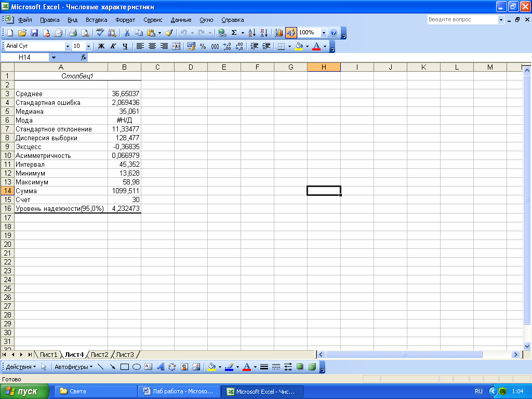Pick the yellow fill color swatch
The width and height of the screenshot is (532, 399).
pyautogui.click(x=299, y=46)
